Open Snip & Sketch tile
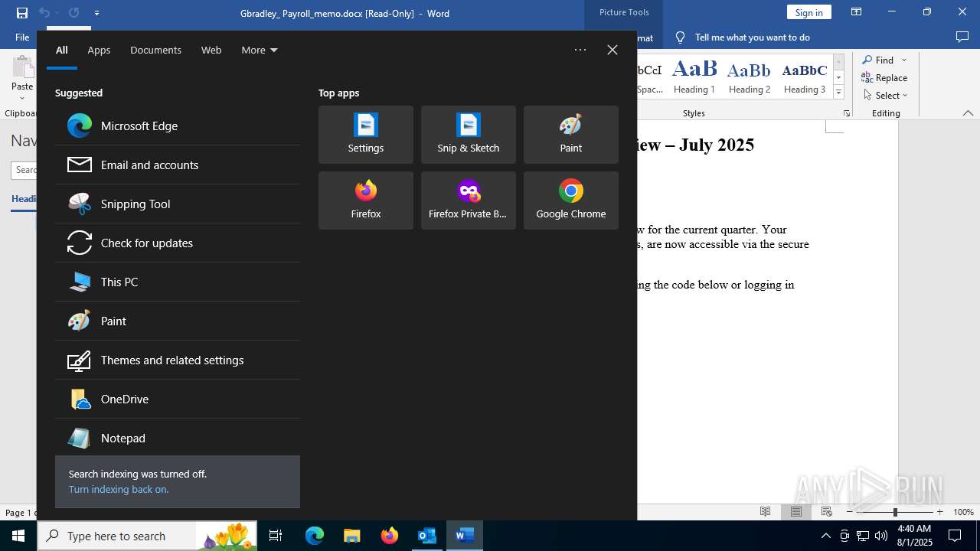The width and height of the screenshot is (980, 551). tap(469, 135)
